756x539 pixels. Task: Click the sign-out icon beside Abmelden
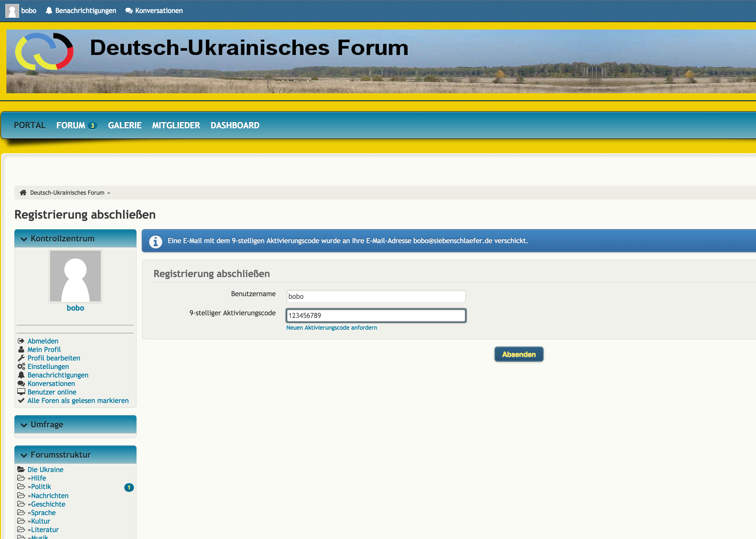[21, 341]
